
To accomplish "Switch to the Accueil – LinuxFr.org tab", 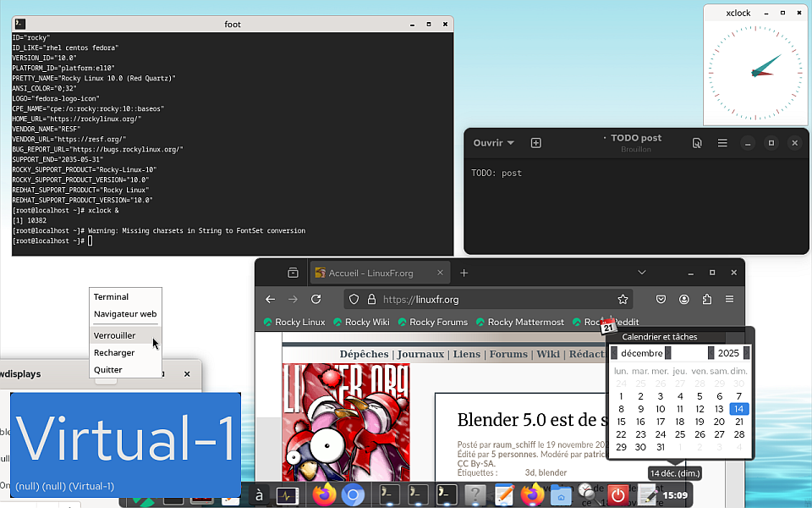I will tap(371, 273).
